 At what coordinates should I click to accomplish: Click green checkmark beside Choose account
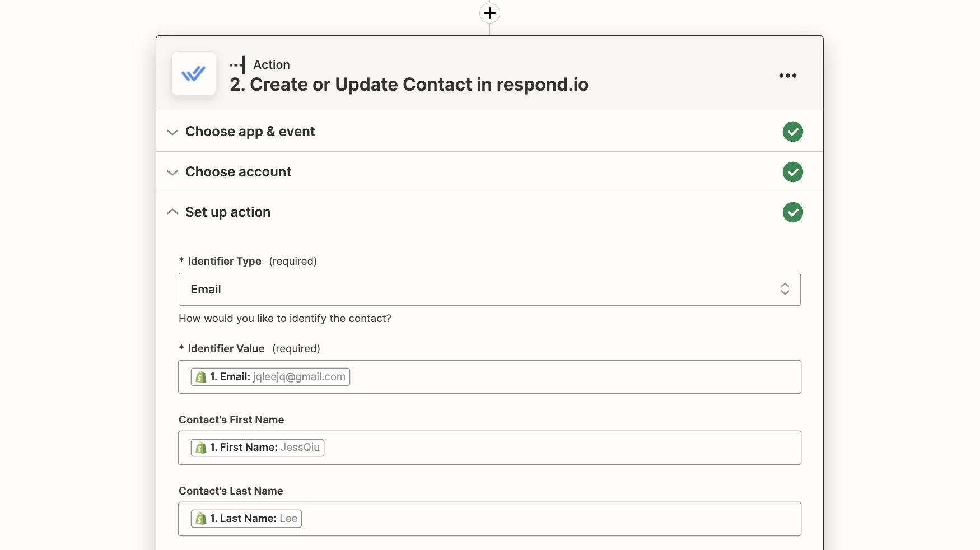792,172
